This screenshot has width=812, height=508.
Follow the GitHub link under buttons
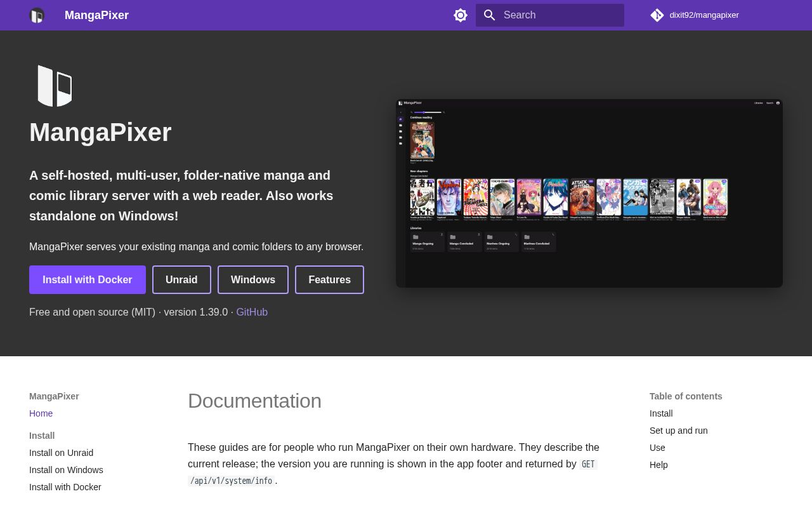[252, 312]
